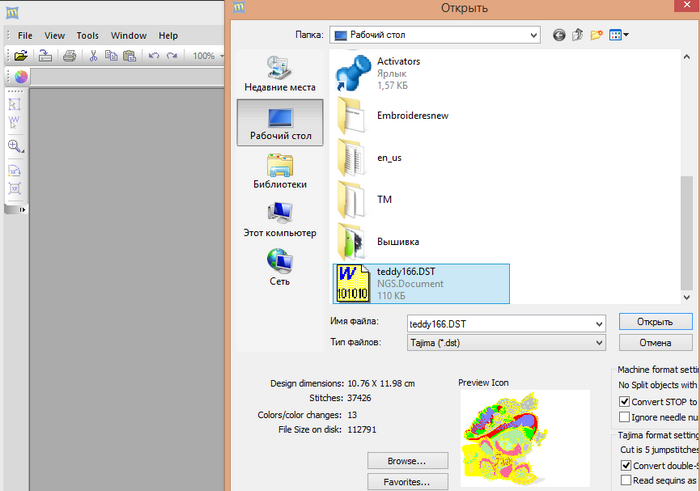Enable the Ignore needle numbers checkbox
The width and height of the screenshot is (700, 491).
[x=625, y=417]
